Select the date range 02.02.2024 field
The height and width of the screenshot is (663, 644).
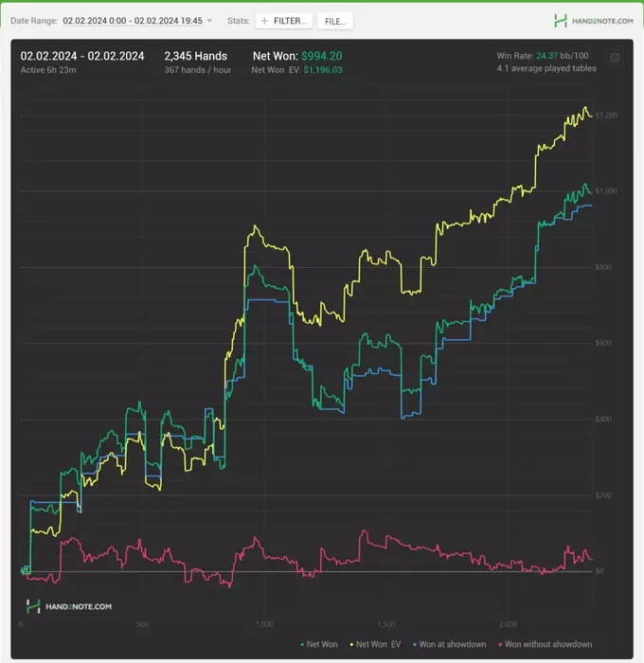(x=133, y=21)
